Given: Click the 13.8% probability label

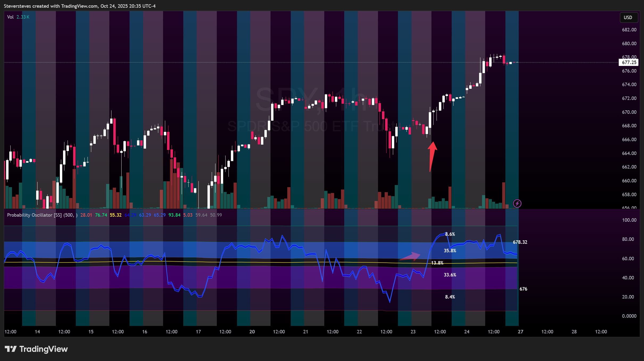Looking at the screenshot, I should 437,263.
